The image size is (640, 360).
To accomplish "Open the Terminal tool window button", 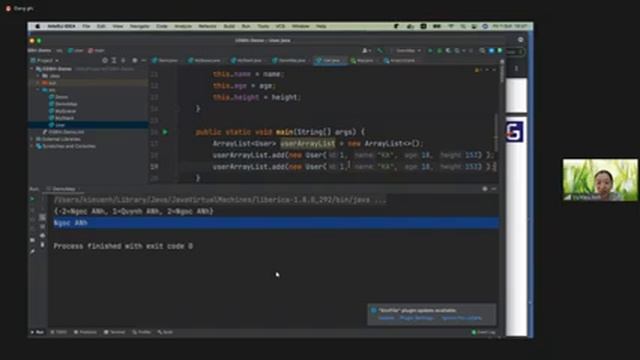I will (115, 332).
